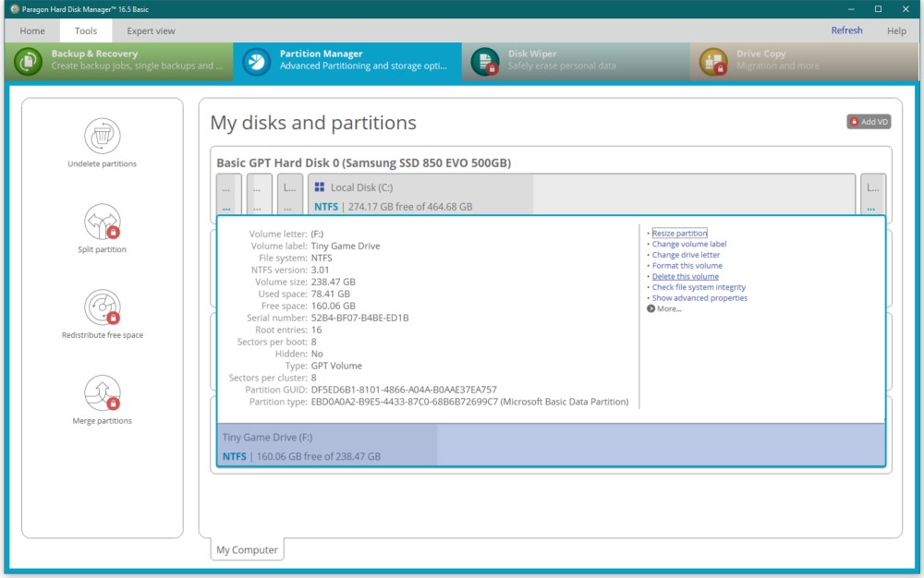The image size is (924, 578).
Task: Click Format this volume link
Action: (x=687, y=266)
